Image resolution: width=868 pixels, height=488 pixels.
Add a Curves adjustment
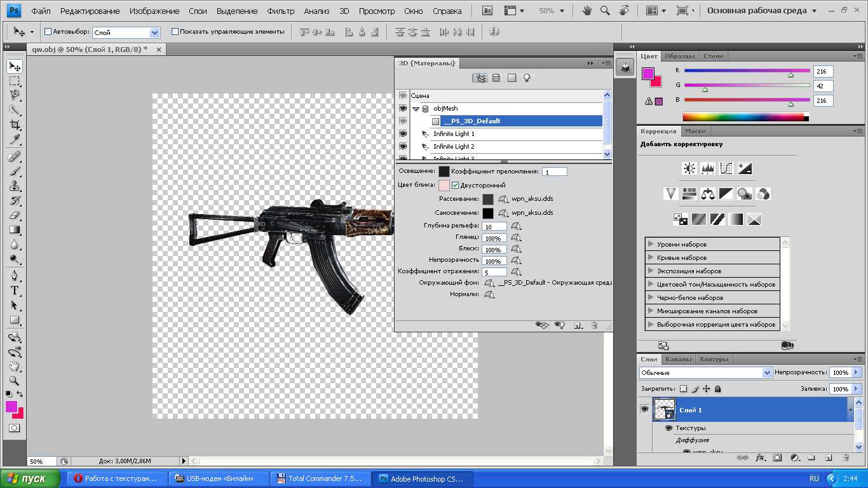pyautogui.click(x=726, y=168)
